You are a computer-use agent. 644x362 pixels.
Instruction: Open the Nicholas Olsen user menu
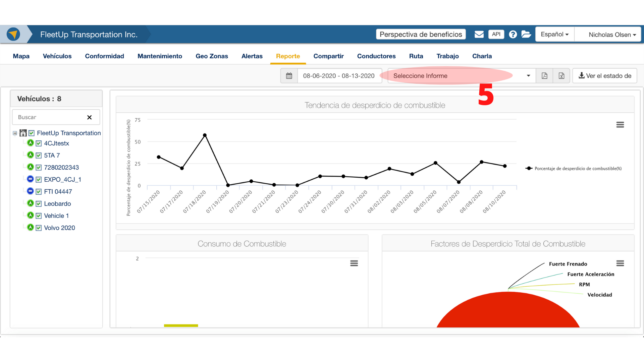(608, 34)
